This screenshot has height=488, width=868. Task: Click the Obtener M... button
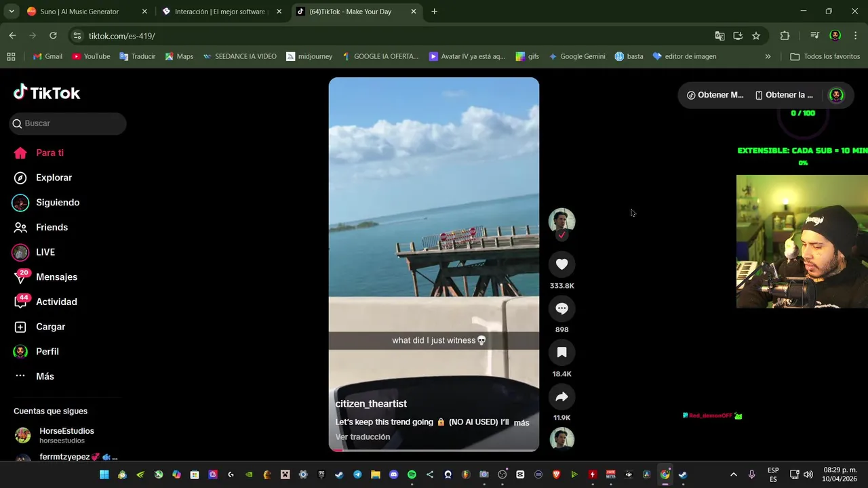715,95
